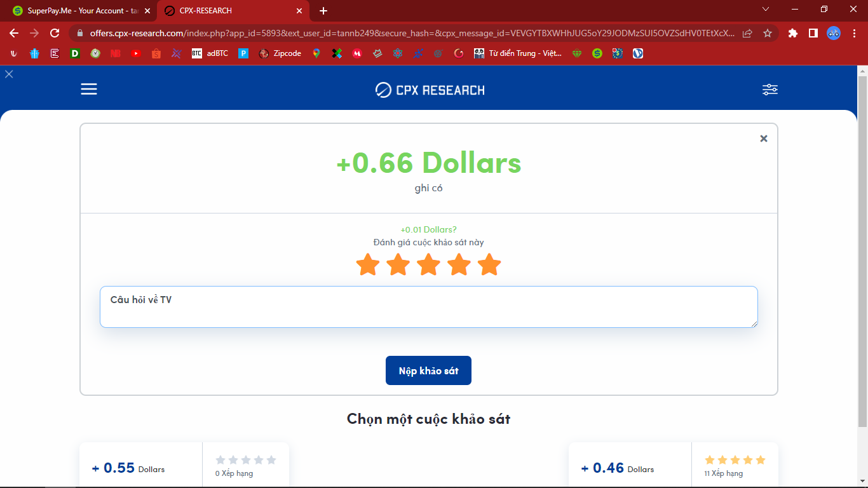This screenshot has width=868, height=488.
Task: Open the Shopee bookmark icon
Action: [156, 53]
